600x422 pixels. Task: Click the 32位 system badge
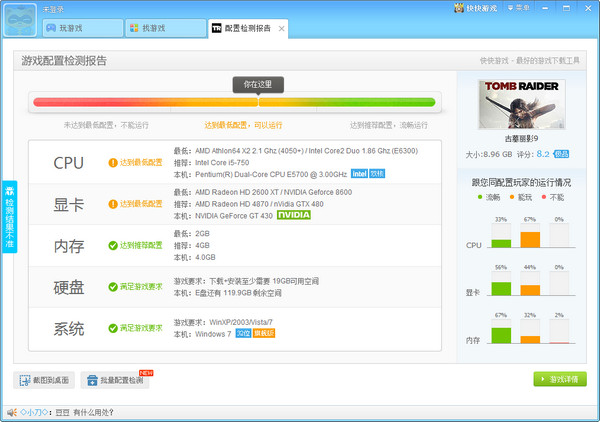pos(243,333)
